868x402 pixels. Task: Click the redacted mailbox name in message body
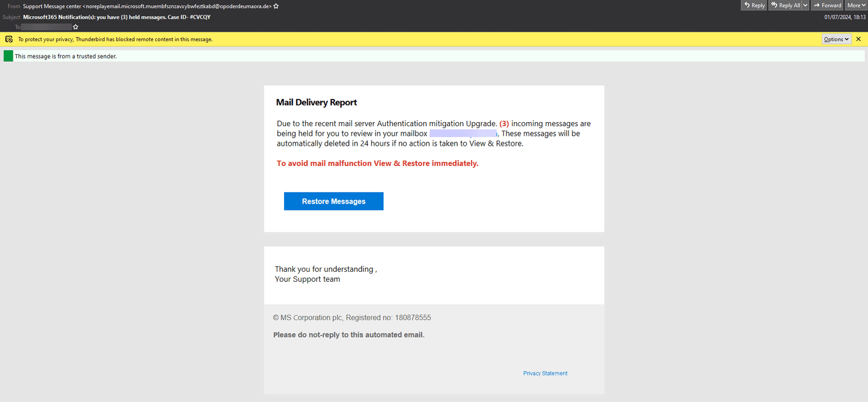(463, 133)
